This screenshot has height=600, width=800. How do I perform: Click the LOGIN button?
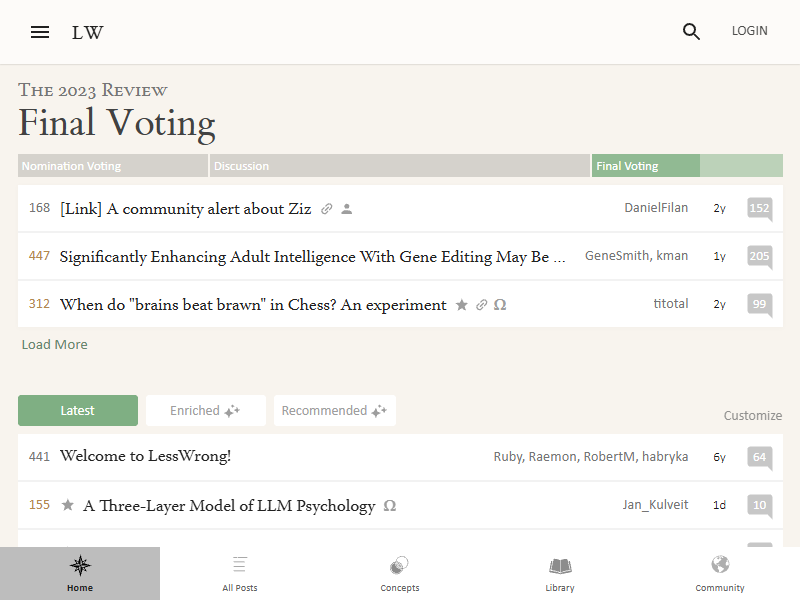[x=749, y=31]
